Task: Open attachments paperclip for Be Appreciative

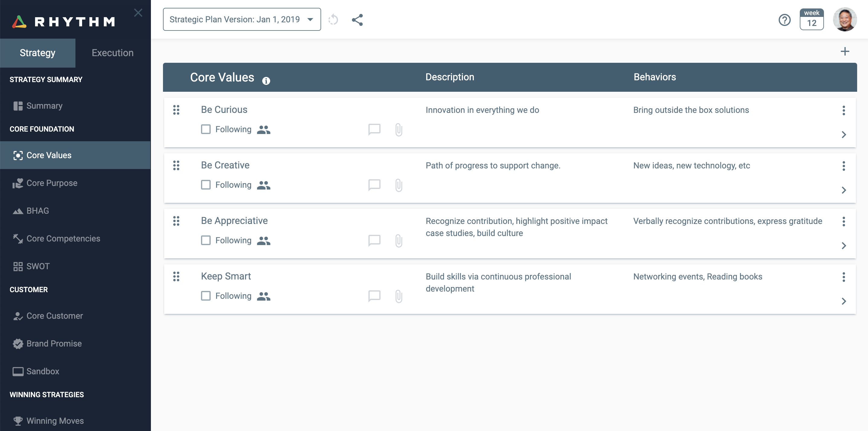Action: click(399, 241)
